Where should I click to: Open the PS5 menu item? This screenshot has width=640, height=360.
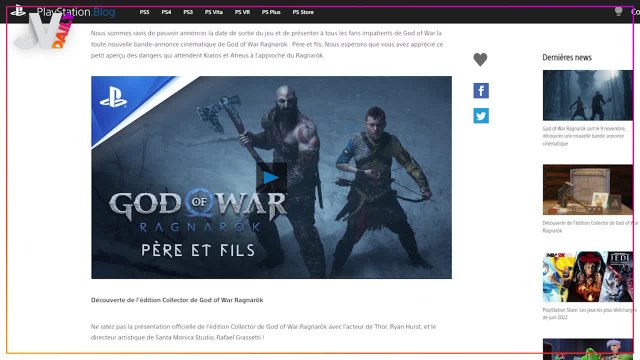click(x=144, y=12)
